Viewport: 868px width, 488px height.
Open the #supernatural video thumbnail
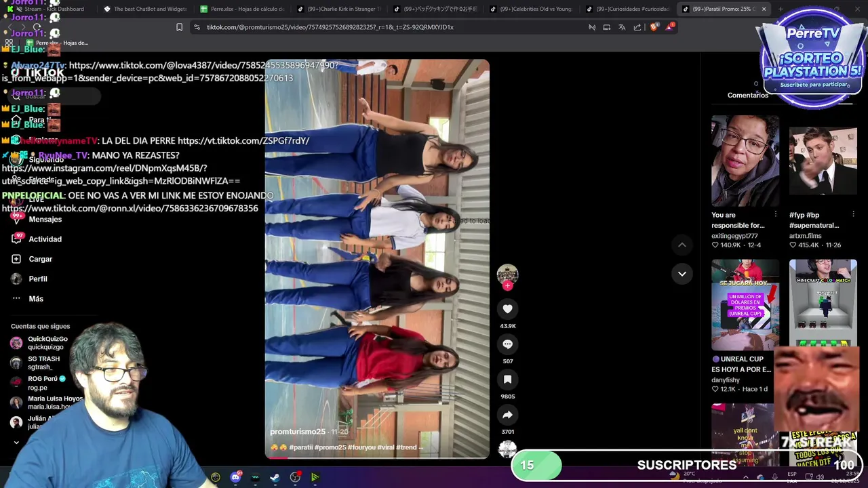[x=823, y=161]
